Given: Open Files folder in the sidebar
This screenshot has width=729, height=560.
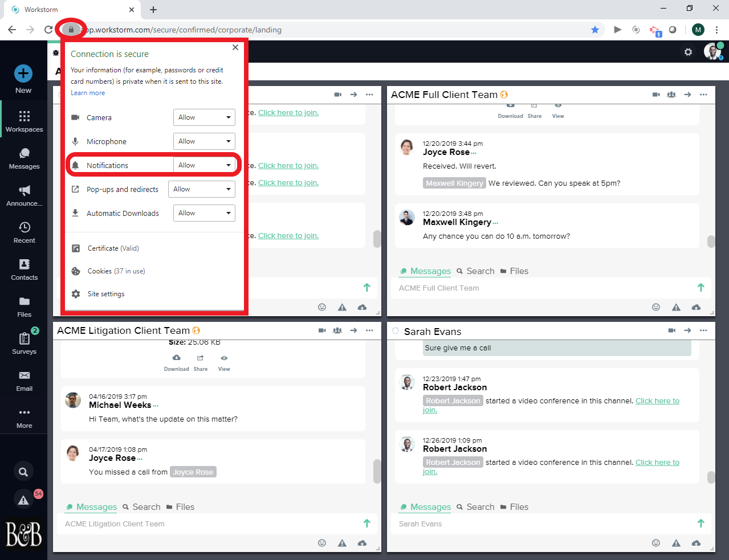Looking at the screenshot, I should coord(24,306).
